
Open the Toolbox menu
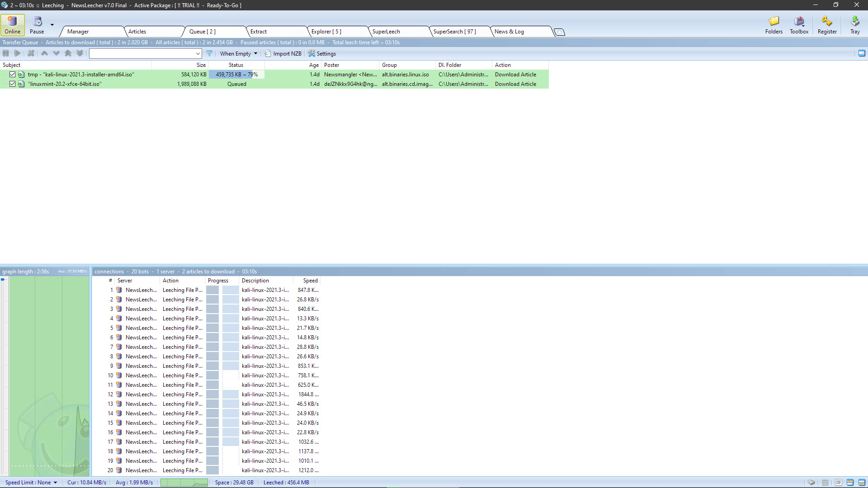pos(799,25)
